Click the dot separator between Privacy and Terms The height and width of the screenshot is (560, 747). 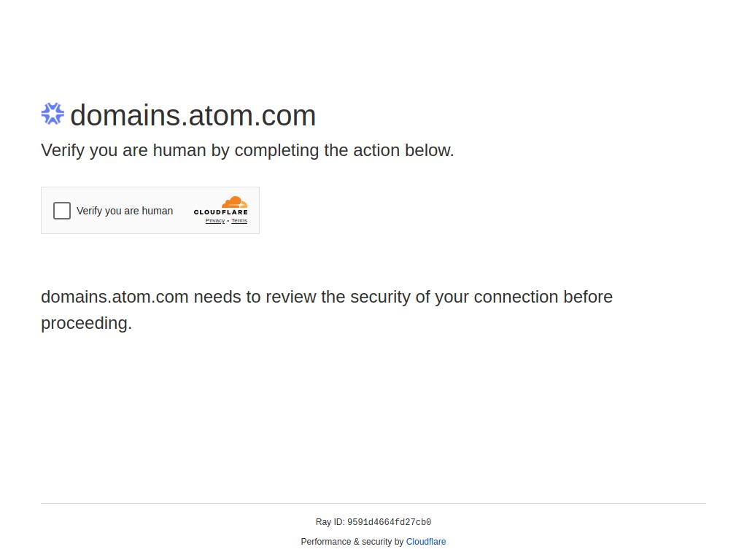coord(228,221)
